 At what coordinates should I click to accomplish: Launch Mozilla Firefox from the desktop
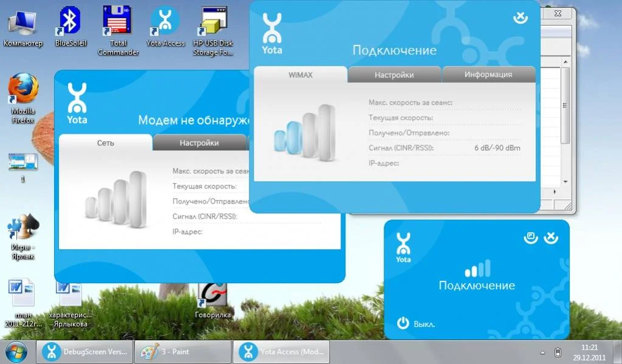[23, 98]
